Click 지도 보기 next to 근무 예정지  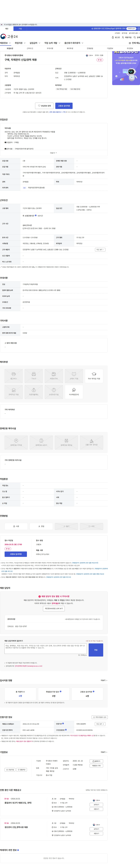click(x=100, y=250)
